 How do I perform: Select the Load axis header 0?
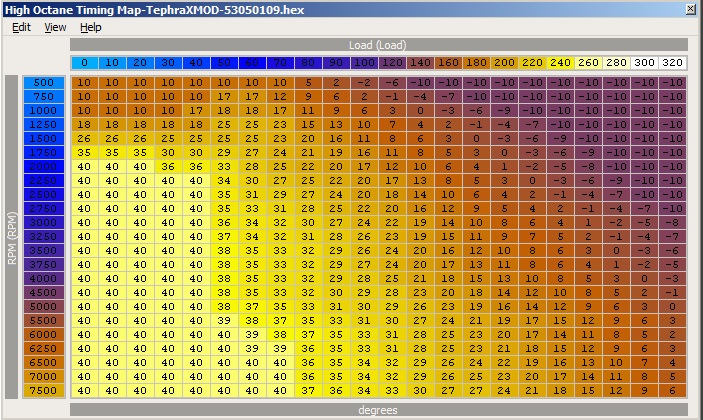point(84,63)
